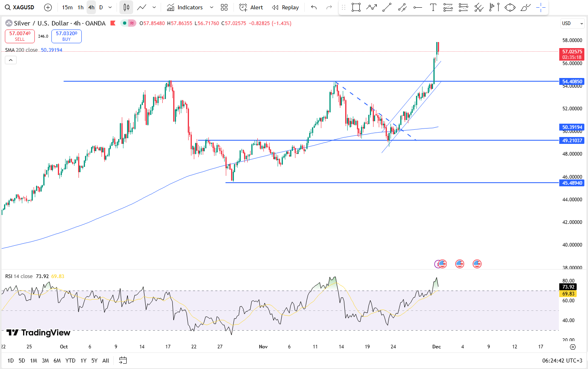
Task: Select the candlestick chart style icon
Action: (126, 7)
